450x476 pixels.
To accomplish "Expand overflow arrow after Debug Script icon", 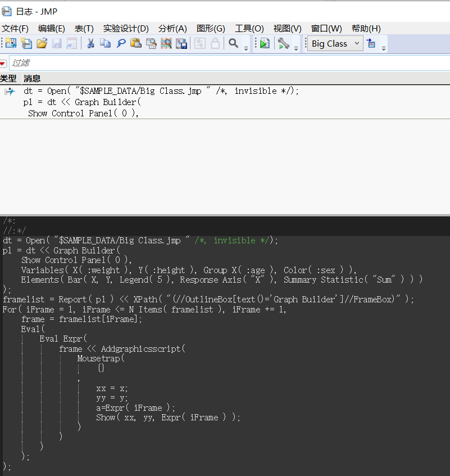I will (x=296, y=48).
